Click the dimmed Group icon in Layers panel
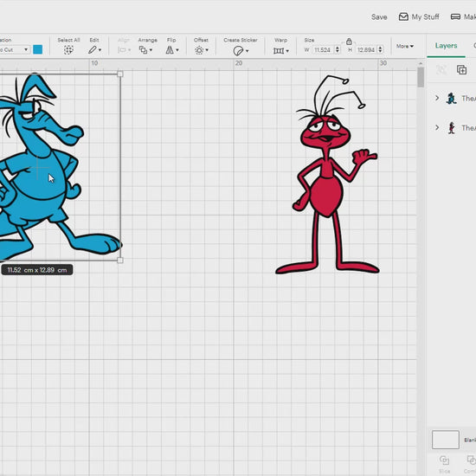Viewport: 476px width, 476px height. (x=441, y=69)
